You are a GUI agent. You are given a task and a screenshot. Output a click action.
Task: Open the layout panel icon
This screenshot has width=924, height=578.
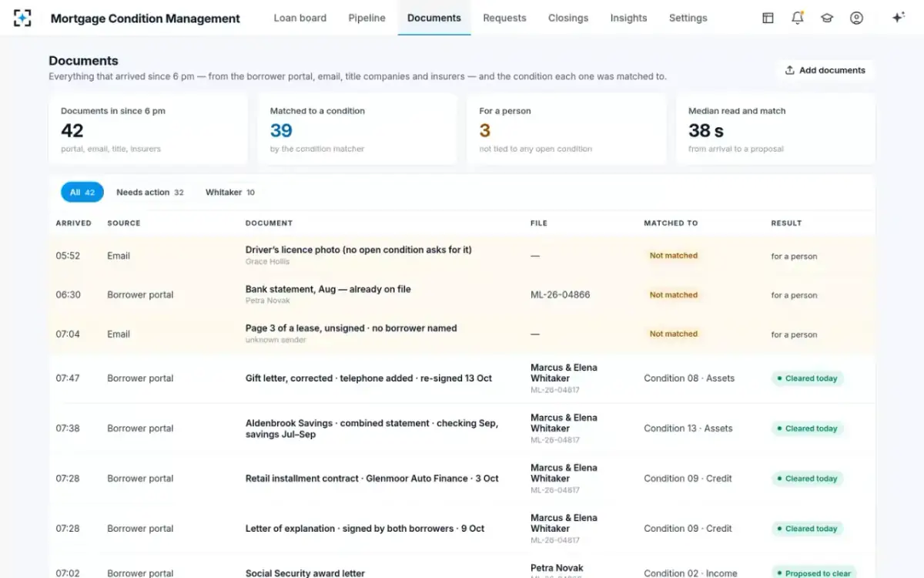click(768, 18)
